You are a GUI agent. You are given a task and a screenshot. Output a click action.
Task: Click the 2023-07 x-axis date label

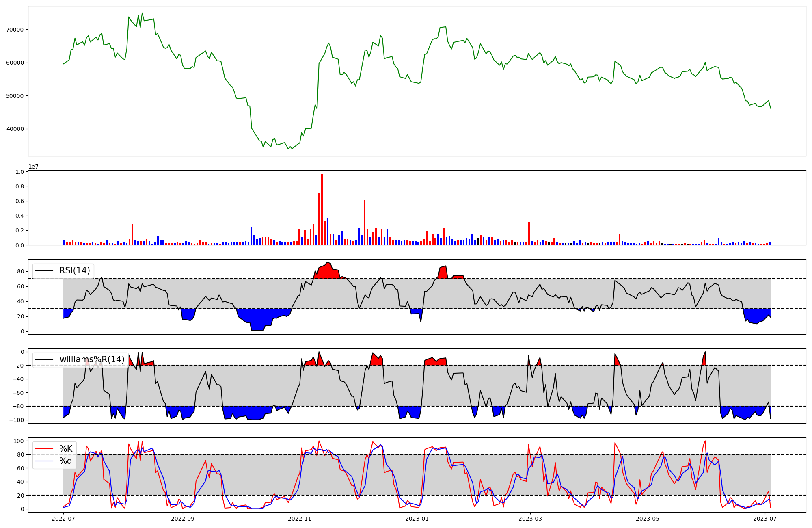(764, 519)
